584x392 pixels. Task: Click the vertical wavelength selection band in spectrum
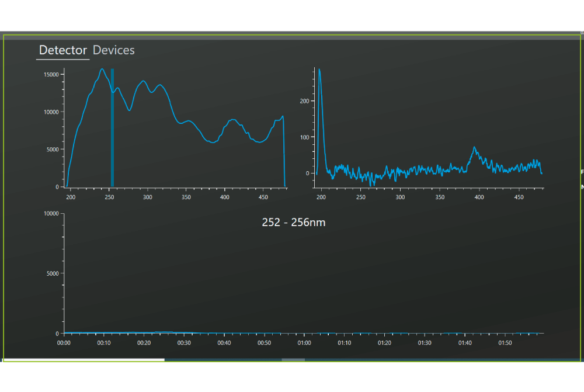point(112,127)
